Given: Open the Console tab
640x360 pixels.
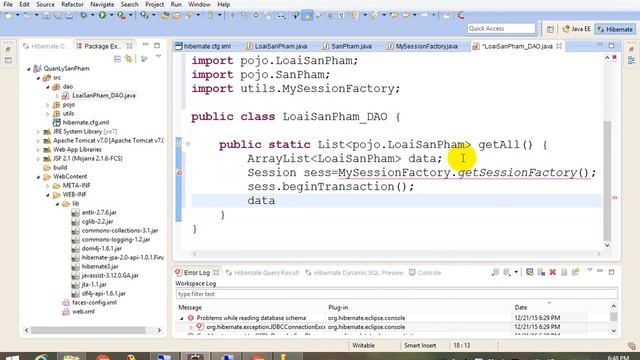Looking at the screenshot, I should tap(425, 273).
